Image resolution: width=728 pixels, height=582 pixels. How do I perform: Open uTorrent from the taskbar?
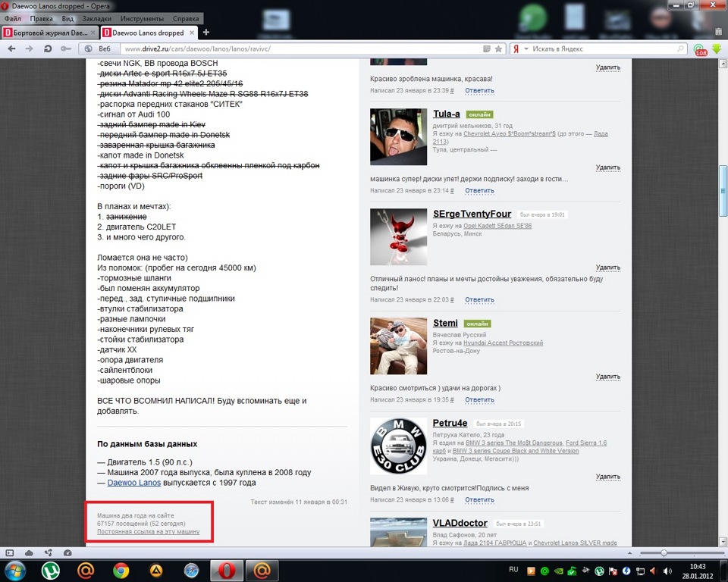tap(50, 570)
